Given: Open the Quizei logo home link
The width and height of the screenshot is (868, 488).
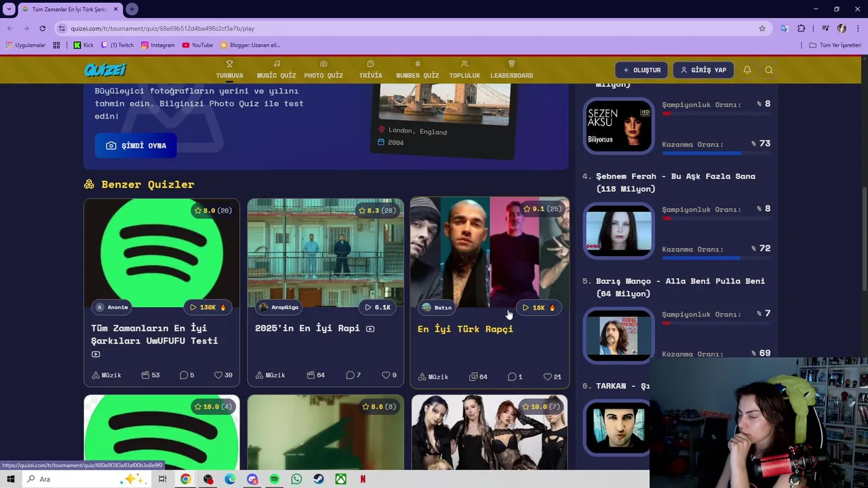Looking at the screenshot, I should pos(105,70).
